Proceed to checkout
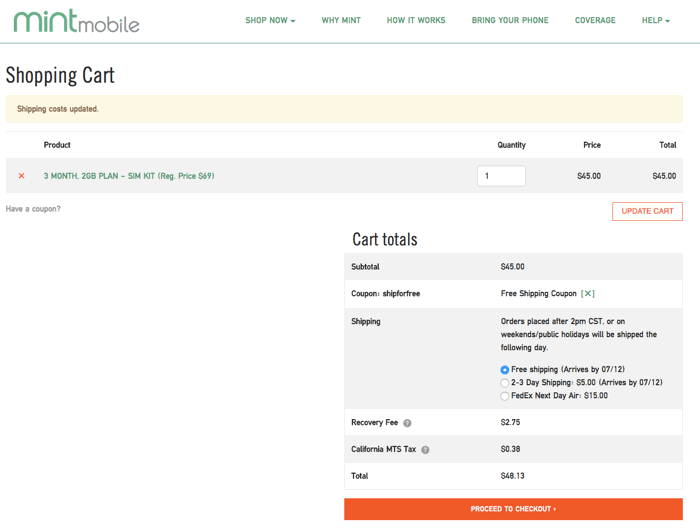The width and height of the screenshot is (700, 528). 513,509
